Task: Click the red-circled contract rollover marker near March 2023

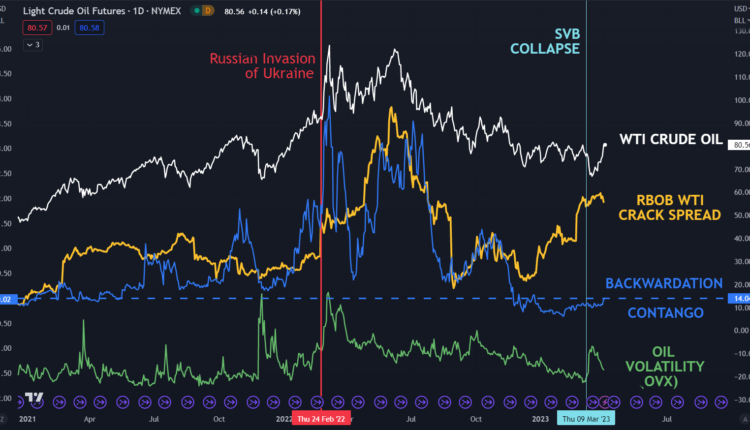Action: (x=603, y=402)
